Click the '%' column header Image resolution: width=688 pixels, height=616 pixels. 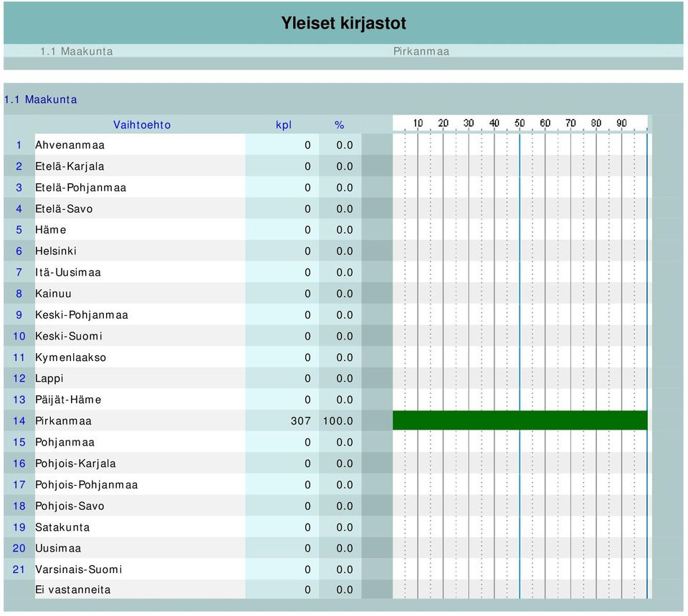point(339,125)
